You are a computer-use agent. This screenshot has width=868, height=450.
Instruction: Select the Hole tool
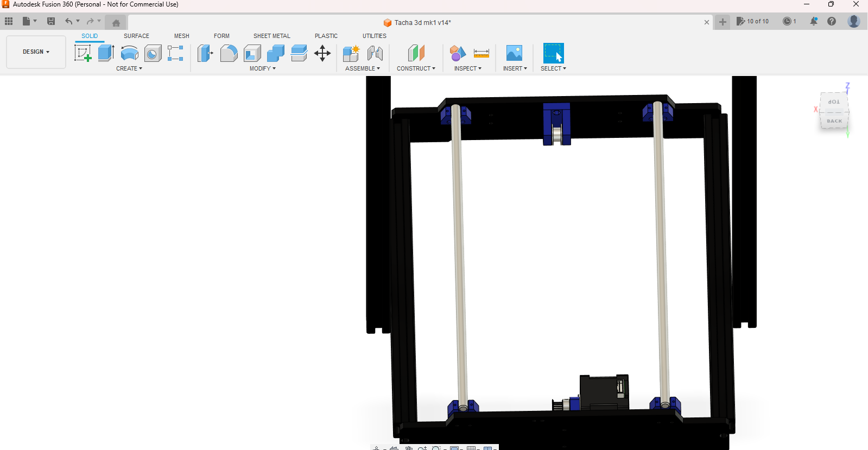click(x=153, y=53)
